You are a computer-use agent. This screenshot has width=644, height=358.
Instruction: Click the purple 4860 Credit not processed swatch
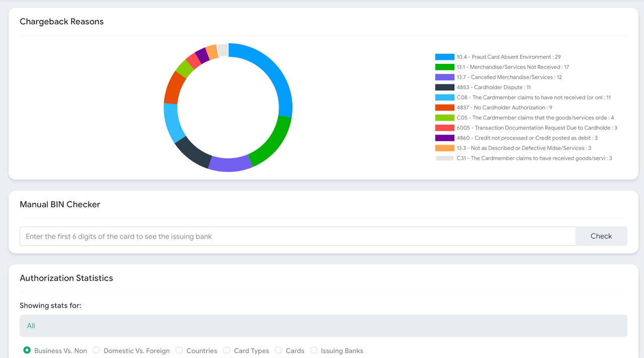pyautogui.click(x=444, y=138)
